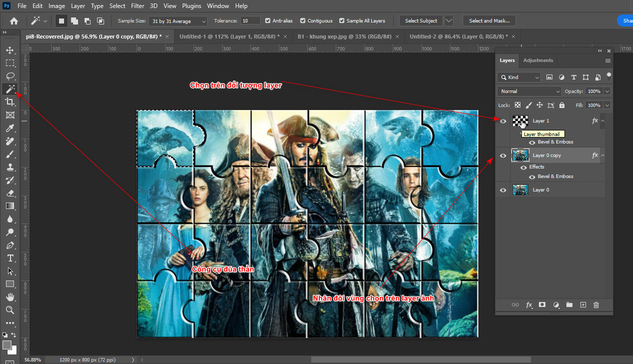This screenshot has width=633, height=364.
Task: Hide the Layer 0 layer
Action: (x=502, y=189)
